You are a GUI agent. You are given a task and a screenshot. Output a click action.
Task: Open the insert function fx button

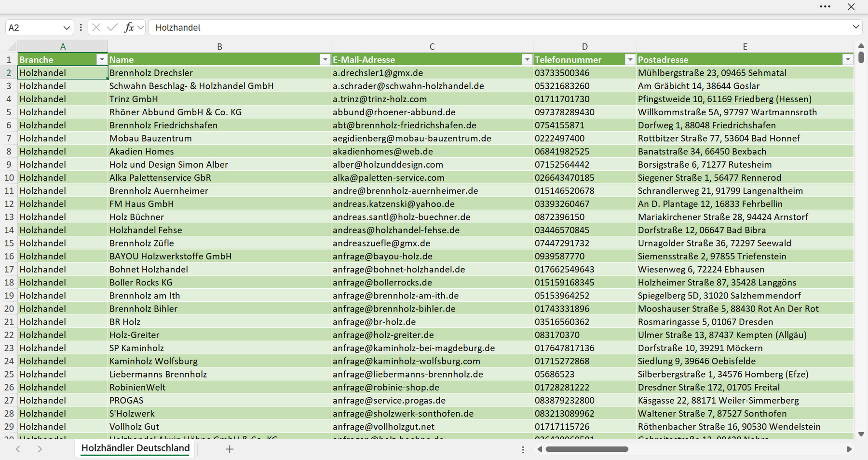(129, 27)
